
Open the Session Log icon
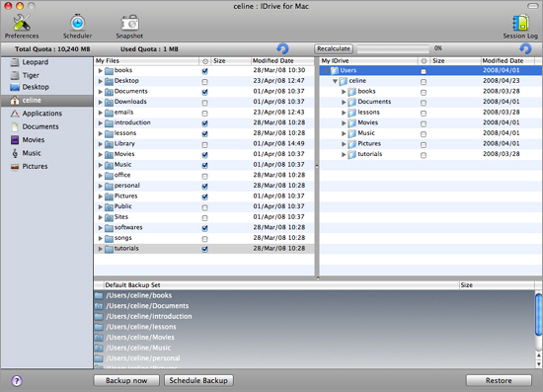pyautogui.click(x=521, y=23)
